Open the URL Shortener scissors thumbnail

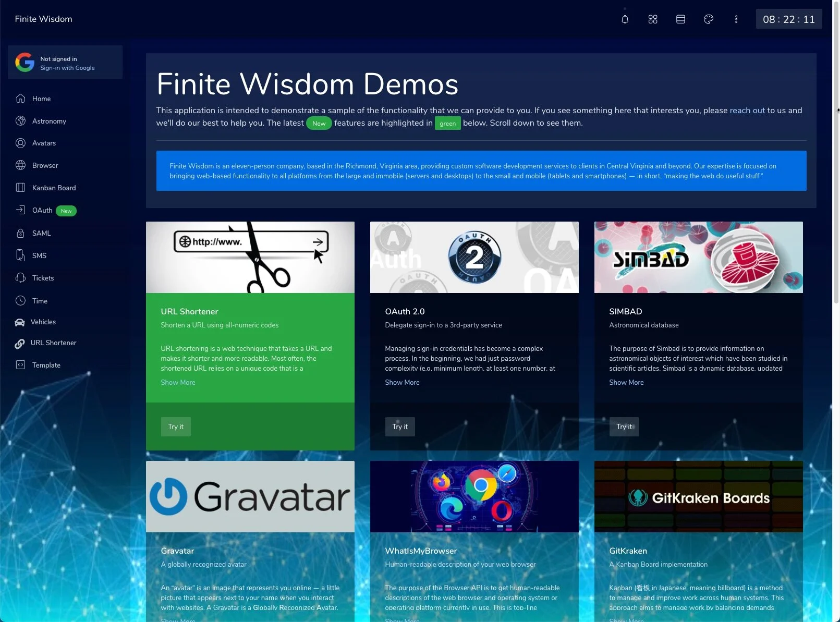[250, 257]
